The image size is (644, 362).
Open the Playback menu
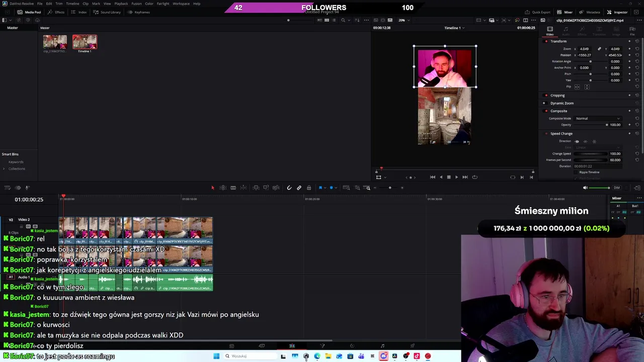coord(121,4)
